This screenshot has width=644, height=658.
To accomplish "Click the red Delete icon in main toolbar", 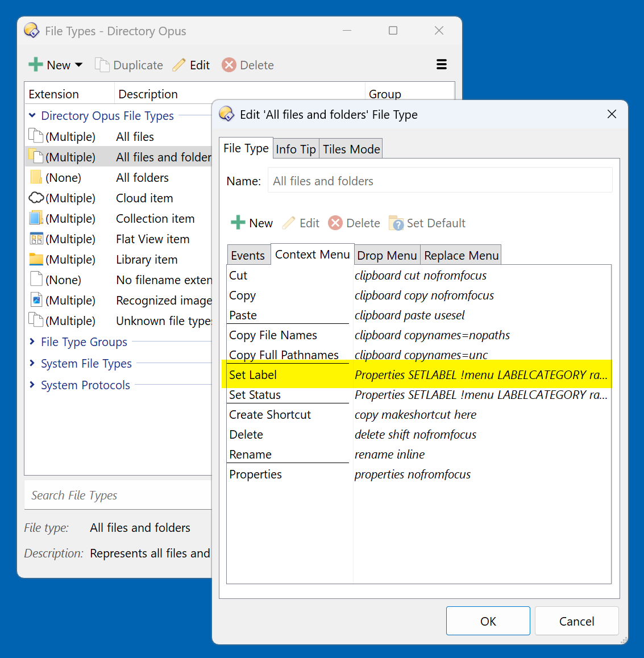I will [x=229, y=65].
